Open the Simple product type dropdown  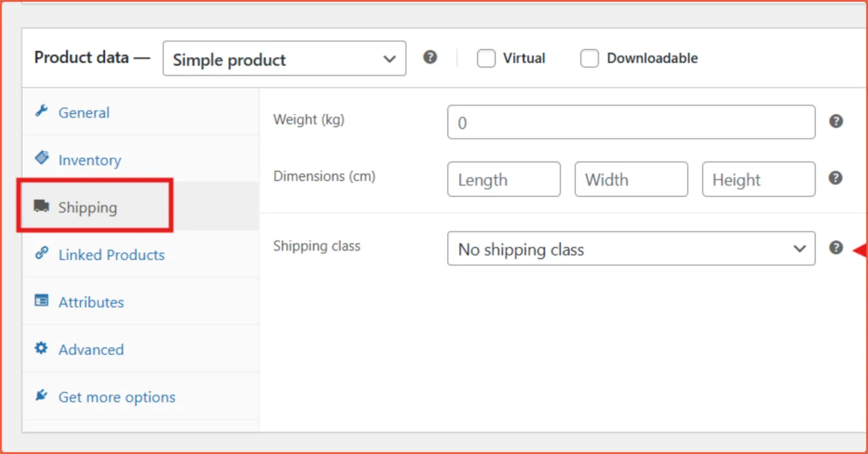pos(283,58)
